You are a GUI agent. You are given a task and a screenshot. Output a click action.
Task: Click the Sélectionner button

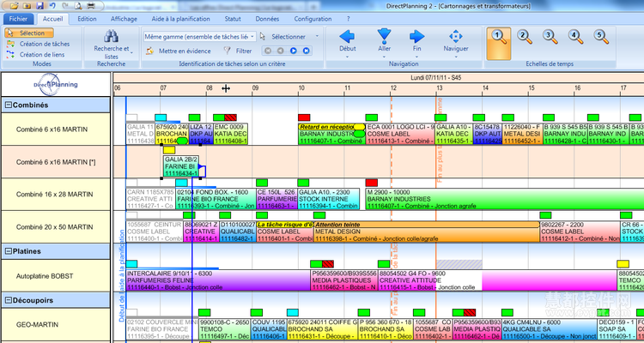tap(284, 37)
